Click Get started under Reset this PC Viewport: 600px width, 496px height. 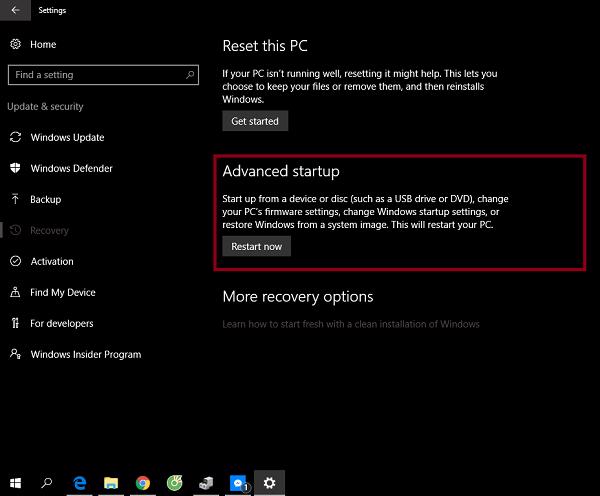256,121
